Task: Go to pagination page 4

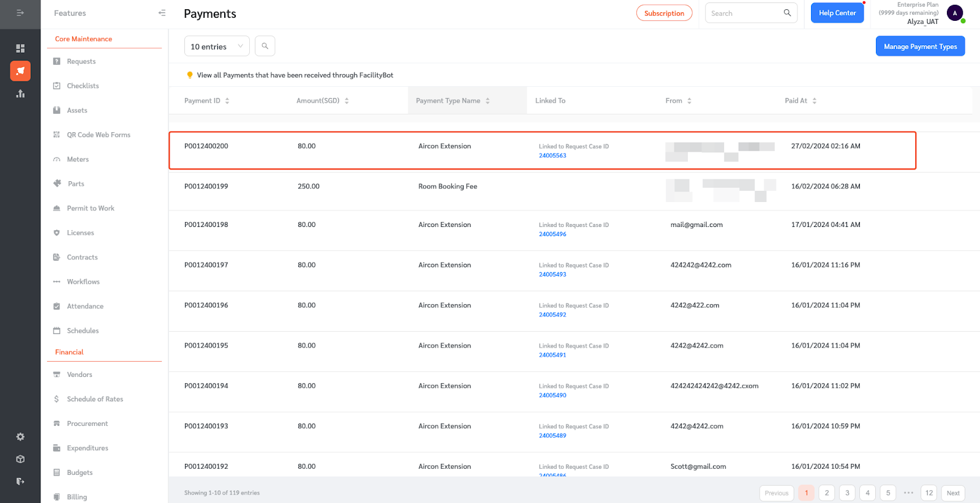Action: click(x=867, y=493)
